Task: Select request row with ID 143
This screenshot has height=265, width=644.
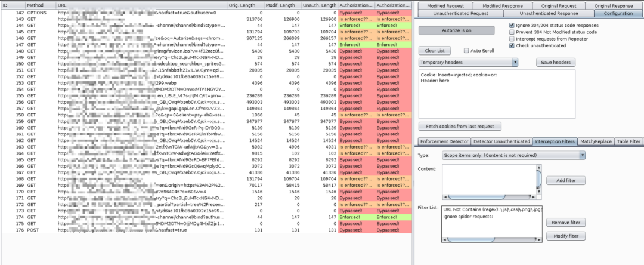Action: click(x=206, y=19)
